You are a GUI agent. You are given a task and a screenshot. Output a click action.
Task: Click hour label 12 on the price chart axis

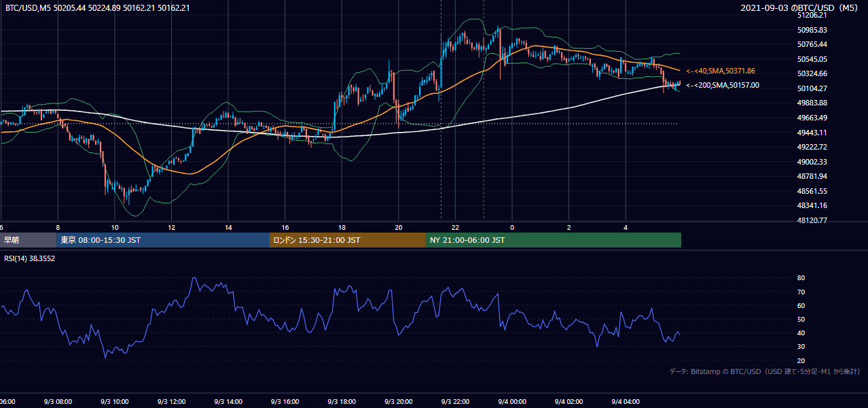coord(171,227)
